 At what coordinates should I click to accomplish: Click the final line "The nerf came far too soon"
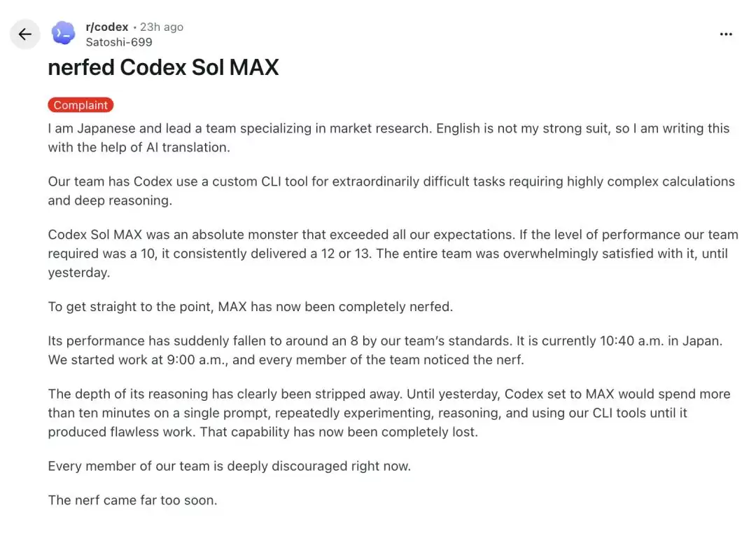pos(132,500)
